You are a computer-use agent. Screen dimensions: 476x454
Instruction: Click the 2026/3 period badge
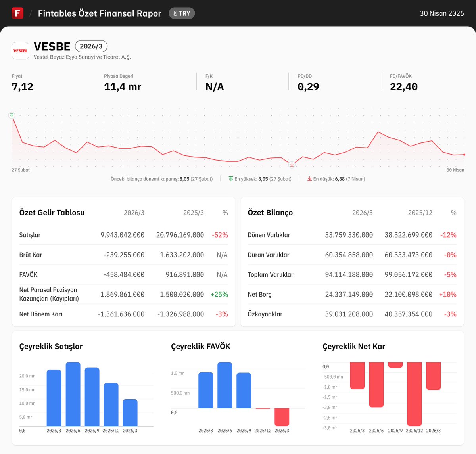tap(91, 46)
